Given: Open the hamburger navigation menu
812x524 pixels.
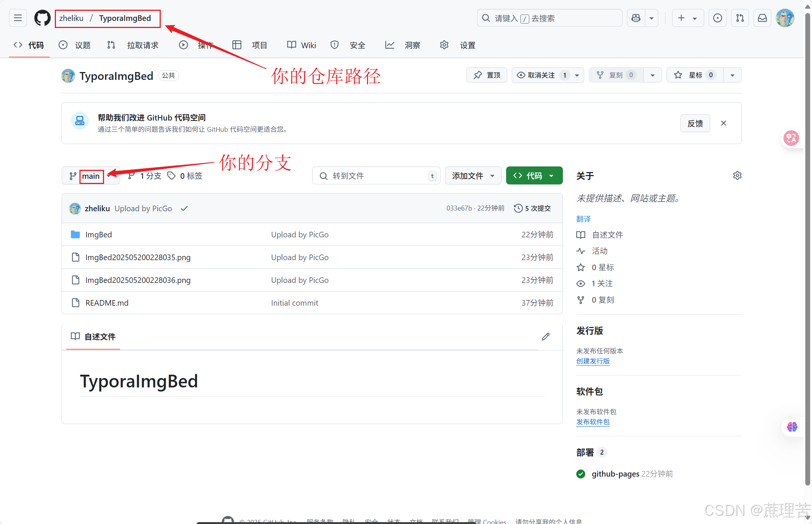Looking at the screenshot, I should 18,18.
